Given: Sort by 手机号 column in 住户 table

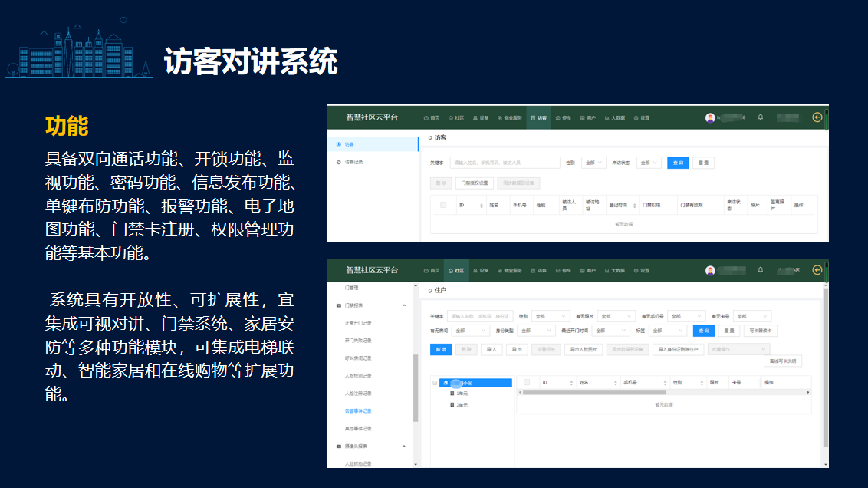Looking at the screenshot, I should (665, 383).
